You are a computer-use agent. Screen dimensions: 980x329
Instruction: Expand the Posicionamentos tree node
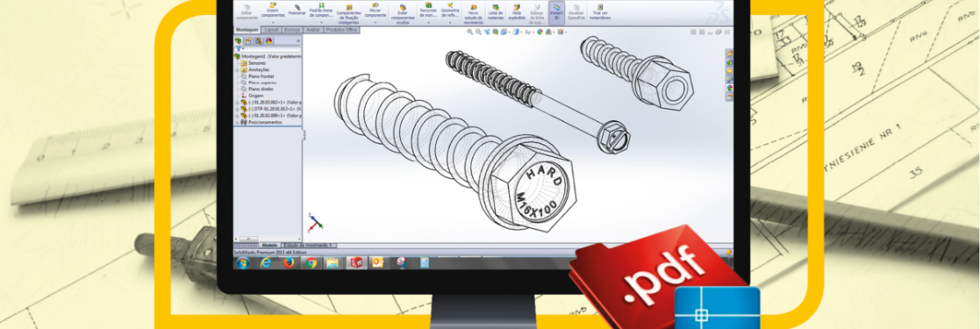(237, 122)
